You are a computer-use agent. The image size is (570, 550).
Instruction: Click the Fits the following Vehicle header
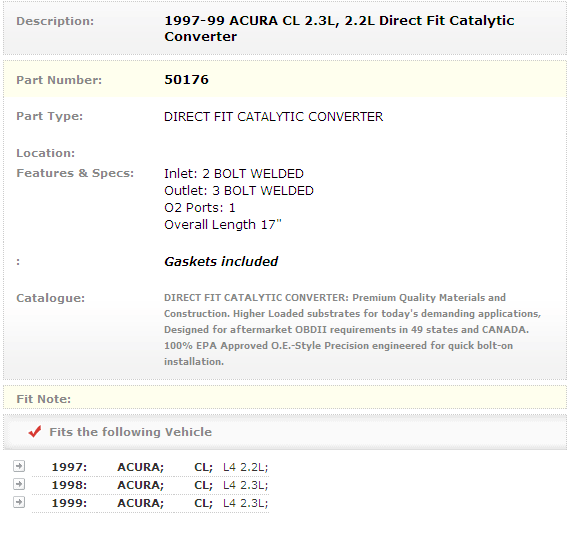(131, 432)
